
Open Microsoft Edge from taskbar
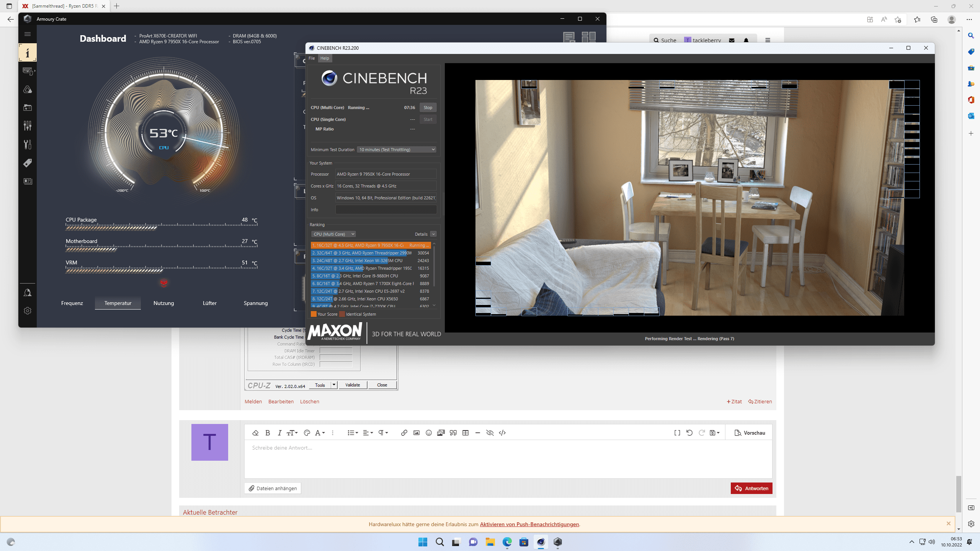pos(507,542)
